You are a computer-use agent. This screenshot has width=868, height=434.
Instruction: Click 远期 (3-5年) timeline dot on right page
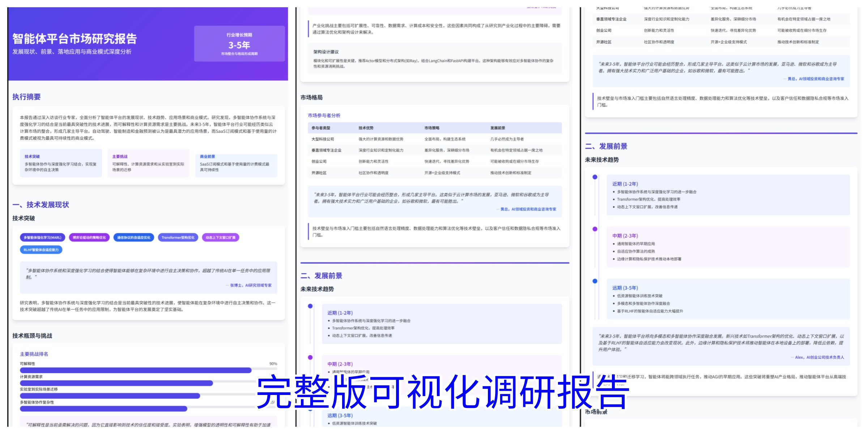595,281
